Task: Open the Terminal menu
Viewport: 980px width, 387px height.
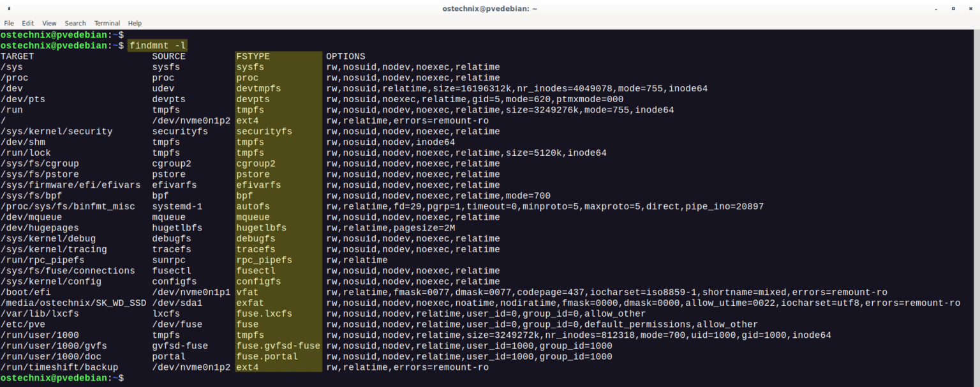Action: click(106, 23)
